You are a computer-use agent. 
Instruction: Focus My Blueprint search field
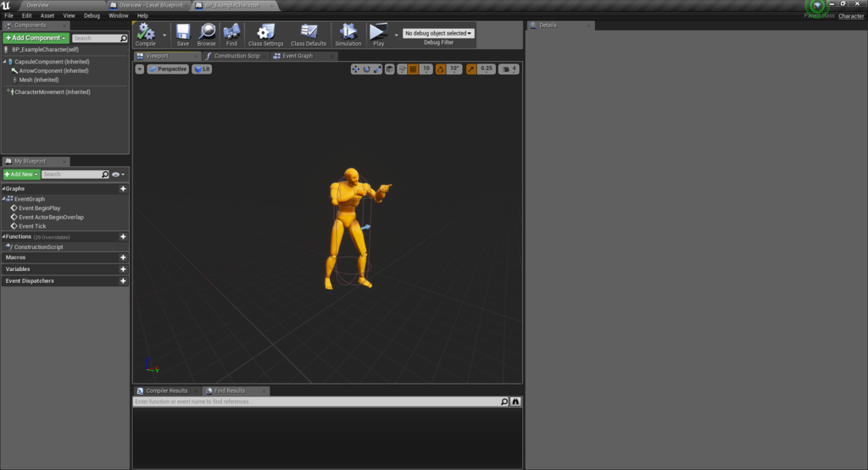coord(75,174)
